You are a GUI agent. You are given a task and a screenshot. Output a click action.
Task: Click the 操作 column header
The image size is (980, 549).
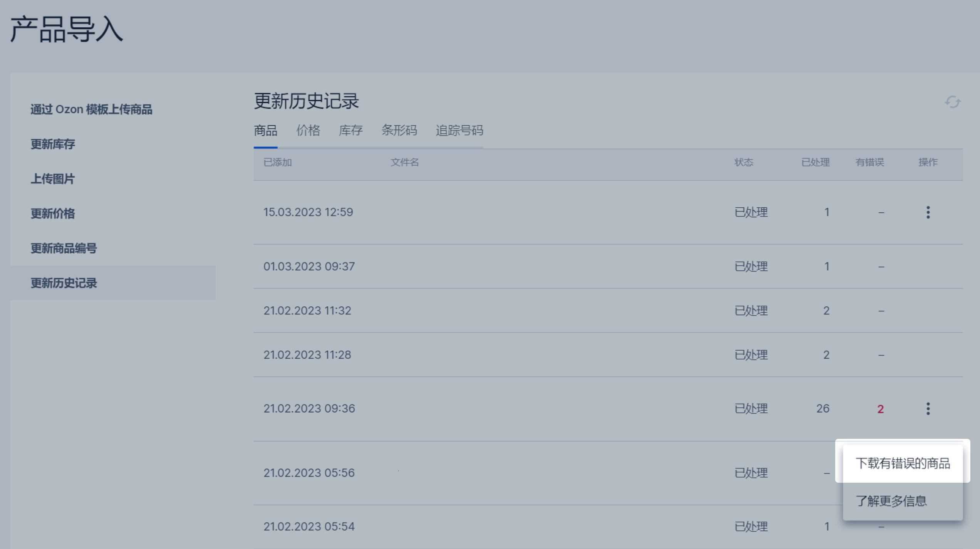928,162
